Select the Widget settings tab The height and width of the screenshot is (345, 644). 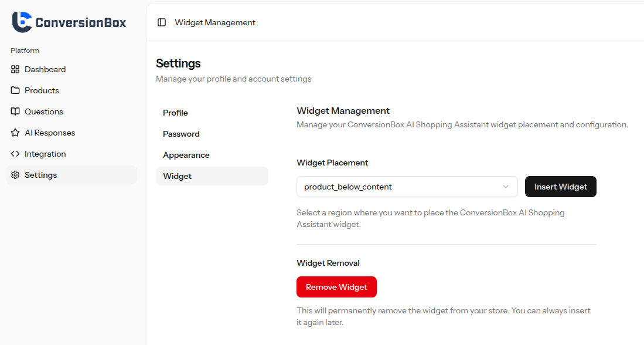pos(177,176)
